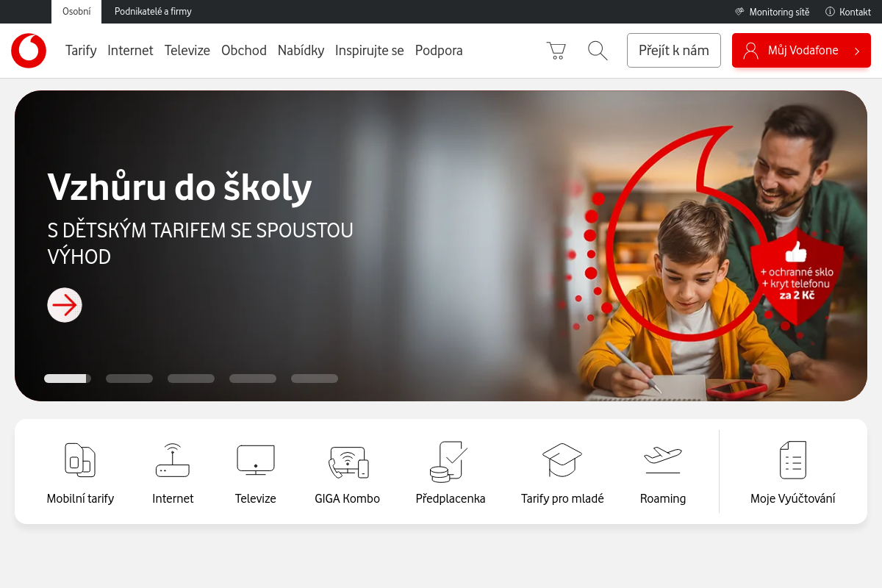Screen dimensions: 882x588
Task: Click the Předplacenka coins icon
Action: (450, 462)
